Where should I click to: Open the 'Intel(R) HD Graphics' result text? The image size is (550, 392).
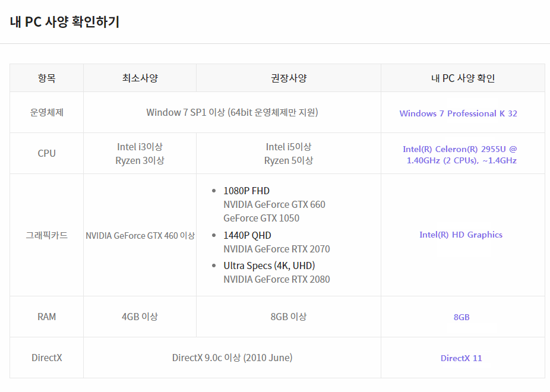click(461, 235)
